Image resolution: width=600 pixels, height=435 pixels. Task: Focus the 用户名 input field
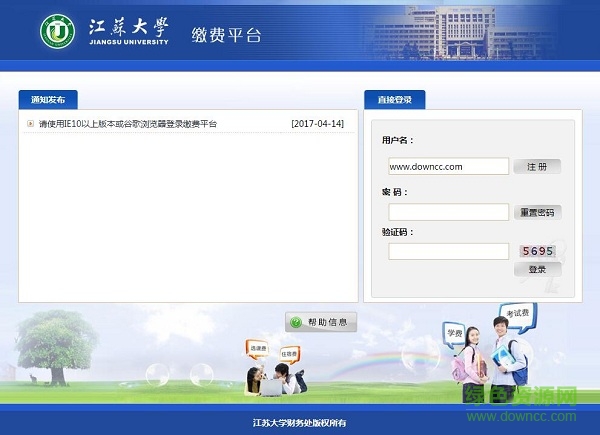[448, 166]
